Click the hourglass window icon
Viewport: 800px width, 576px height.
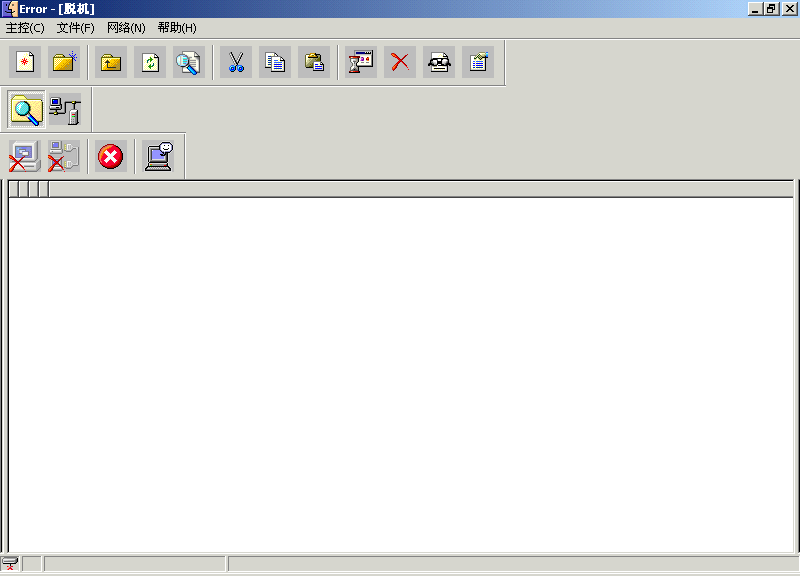[361, 62]
